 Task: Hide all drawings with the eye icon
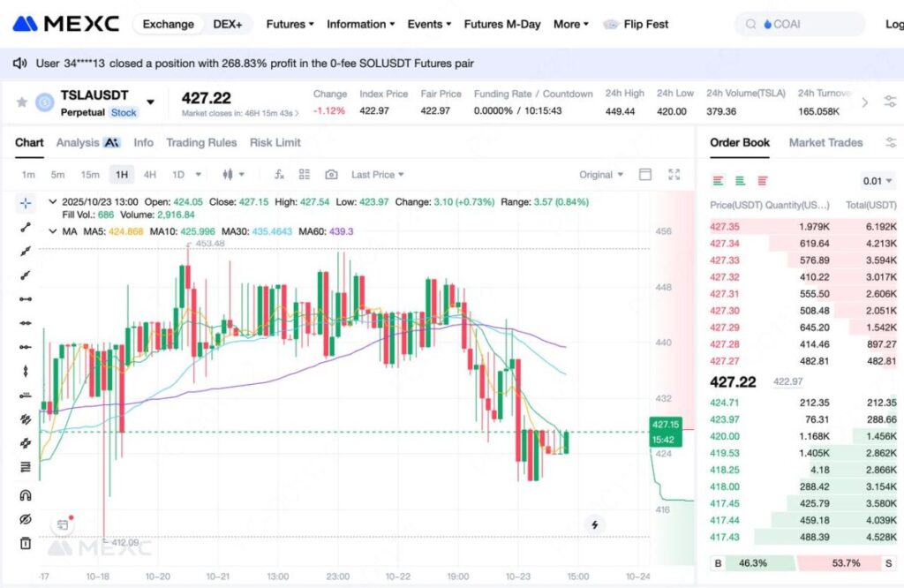tap(26, 519)
